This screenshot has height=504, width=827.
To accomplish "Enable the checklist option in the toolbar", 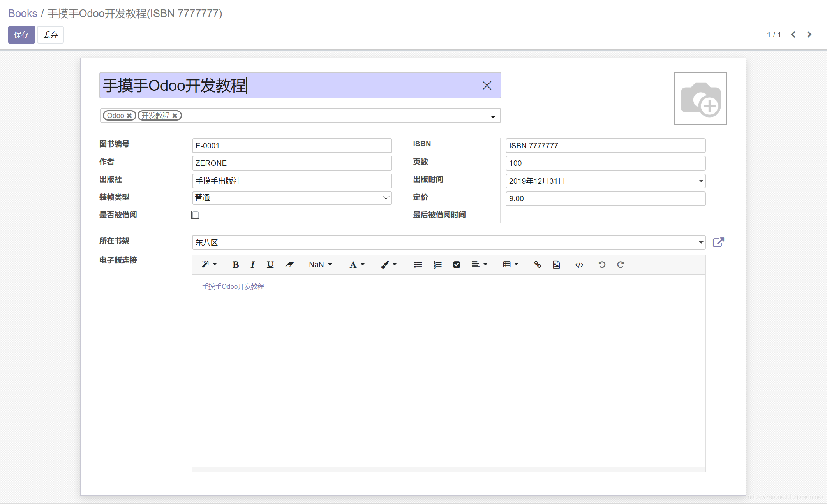I will (456, 265).
